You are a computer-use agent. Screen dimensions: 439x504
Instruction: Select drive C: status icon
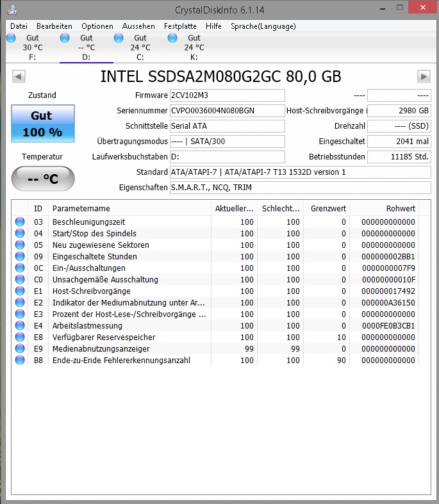[x=119, y=38]
